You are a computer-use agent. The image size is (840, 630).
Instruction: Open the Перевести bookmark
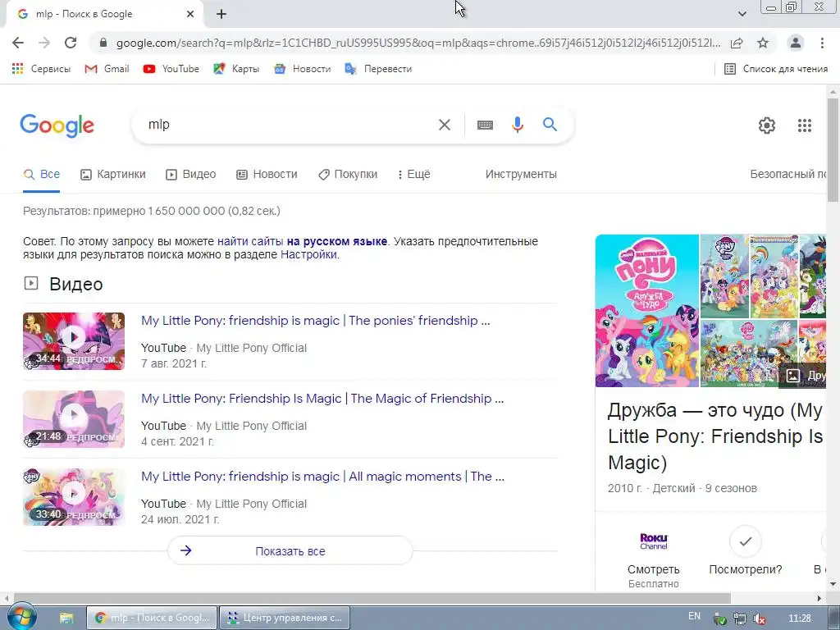click(x=378, y=69)
